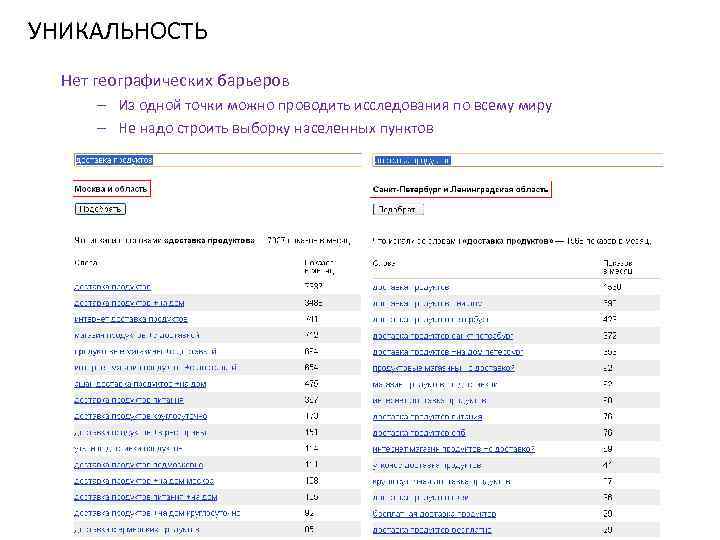The height and width of the screenshot is (540, 720).
Task: Click доставка продуктов на дом москва link
Action: (x=143, y=480)
